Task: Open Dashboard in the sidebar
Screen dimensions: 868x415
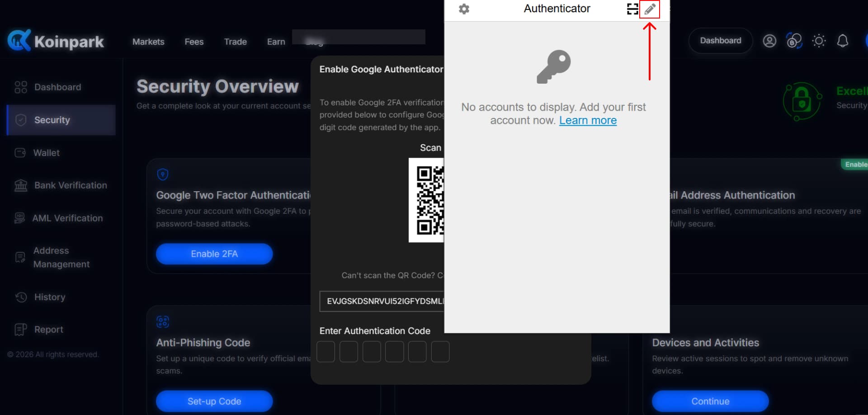Action: (48, 87)
